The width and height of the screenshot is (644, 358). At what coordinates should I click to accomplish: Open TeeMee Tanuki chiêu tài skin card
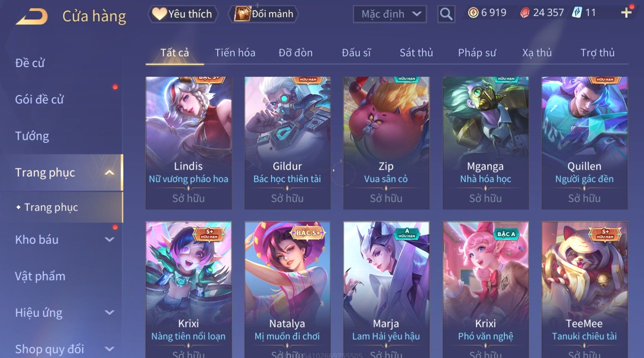(x=584, y=290)
